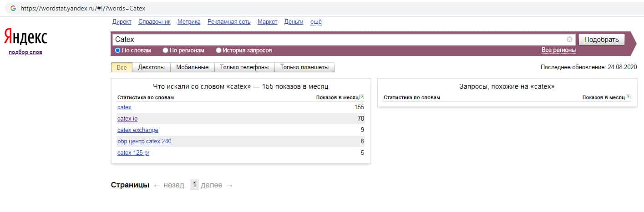Image resolution: width=644 pixels, height=212 pixels.
Task: Open the 'catex' keyword link
Action: [x=124, y=107]
